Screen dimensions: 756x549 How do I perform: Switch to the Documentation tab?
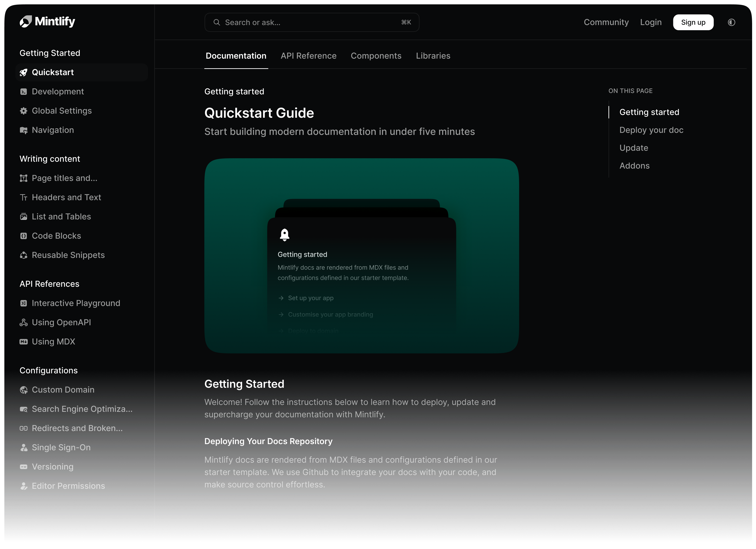click(x=236, y=56)
